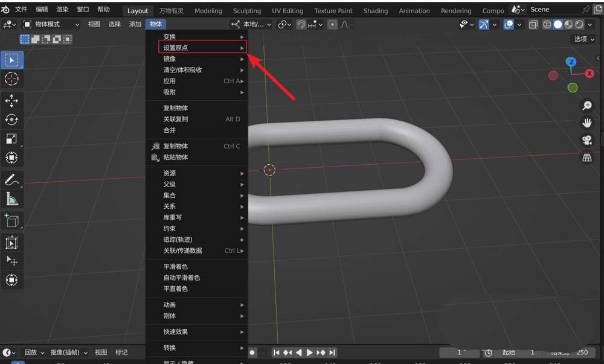
Task: Toggle viewport overlays with the eye icon
Action: coord(464,24)
